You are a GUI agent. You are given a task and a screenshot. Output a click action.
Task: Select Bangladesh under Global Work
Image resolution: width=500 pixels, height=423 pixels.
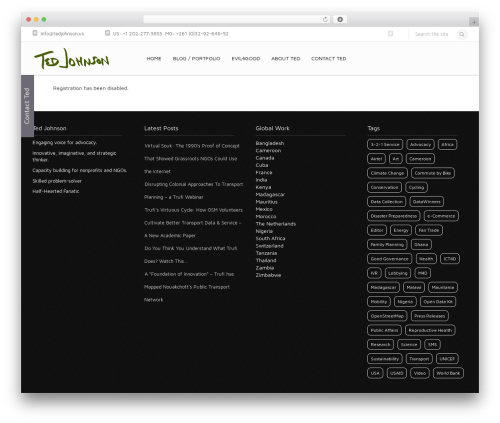[x=270, y=143]
